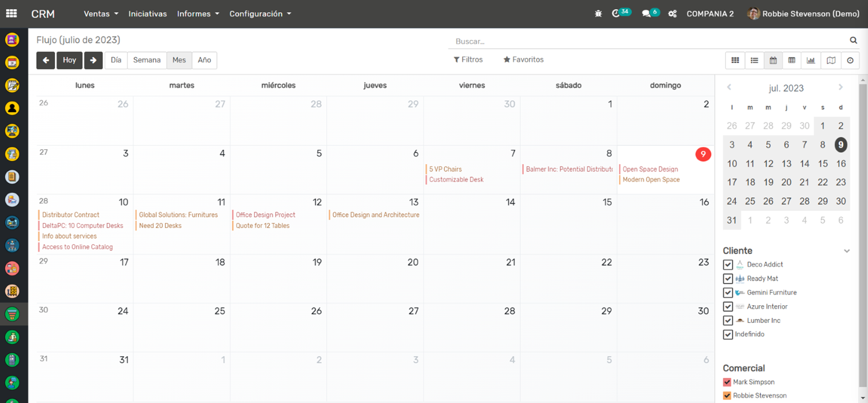Toggle the Mark Simpson salesperson checkbox

727,382
